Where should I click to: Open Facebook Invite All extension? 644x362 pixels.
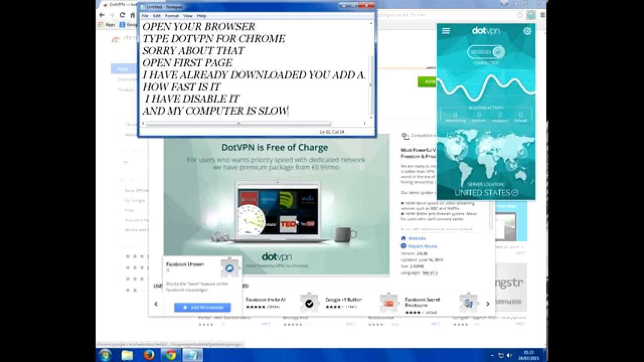tap(266, 300)
